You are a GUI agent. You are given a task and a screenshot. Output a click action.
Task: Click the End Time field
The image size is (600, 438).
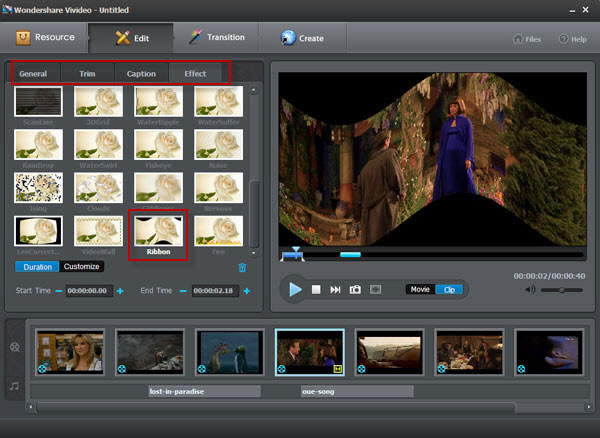(215, 291)
